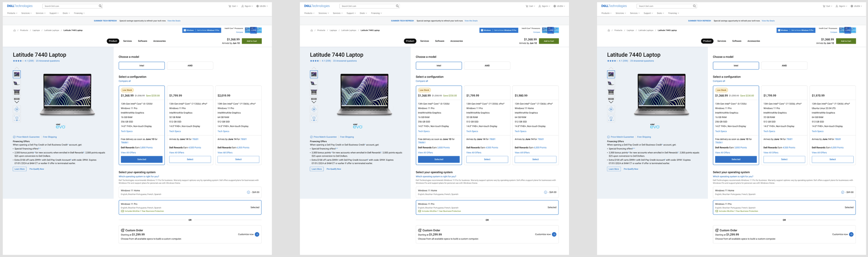Click the gallery down chevron in the right page
The height and width of the screenshot is (257, 868).
(x=611, y=102)
